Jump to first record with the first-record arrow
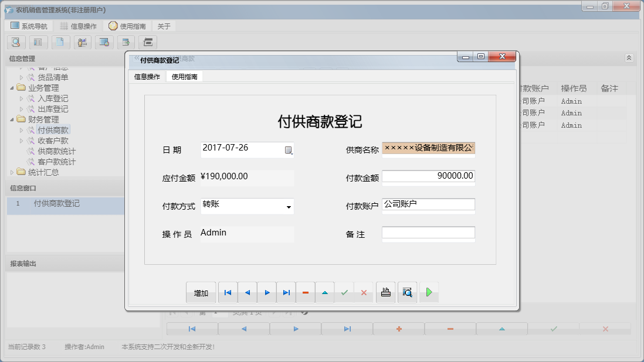644x362 pixels. [x=228, y=292]
